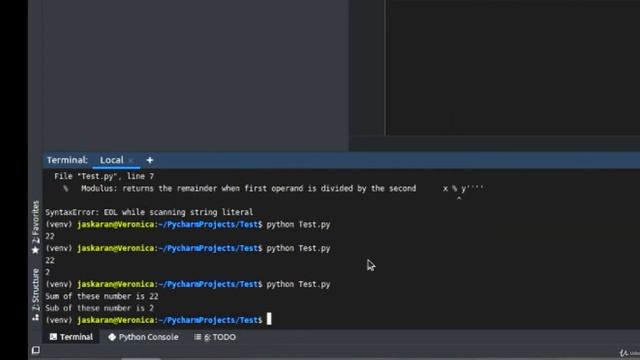Switch to the Local terminal tab
Screen dimensions: 640x360
111,160
